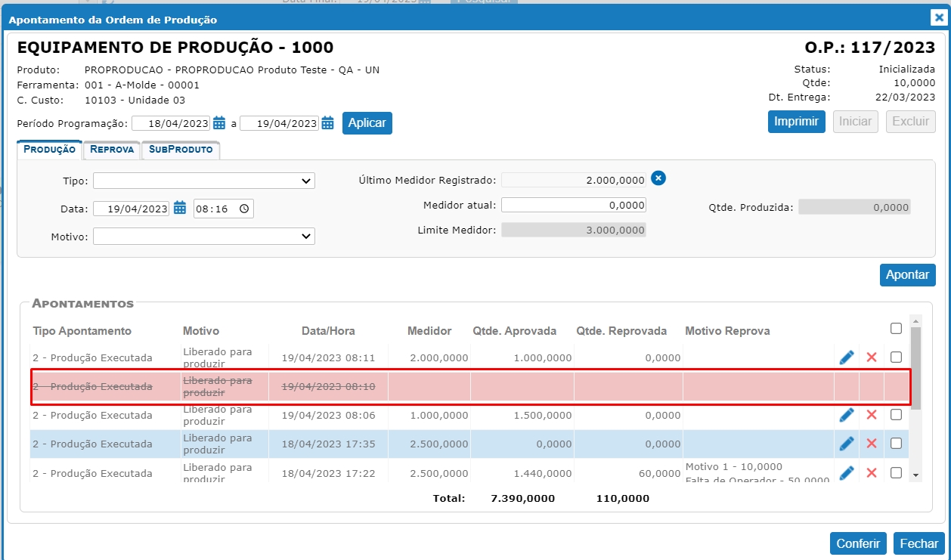Click the Qtde. Reprovada column header
Screen dimensions: 951x560
(621, 331)
